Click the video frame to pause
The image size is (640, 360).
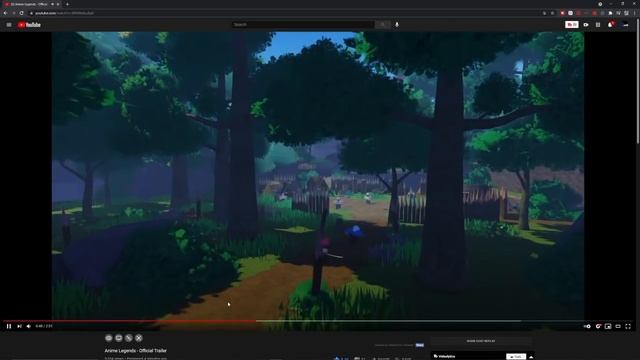point(318,176)
